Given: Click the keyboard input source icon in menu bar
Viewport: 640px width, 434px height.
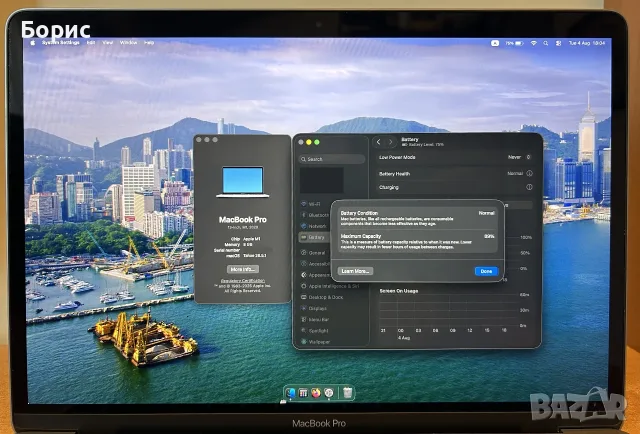Looking at the screenshot, I should (x=495, y=43).
